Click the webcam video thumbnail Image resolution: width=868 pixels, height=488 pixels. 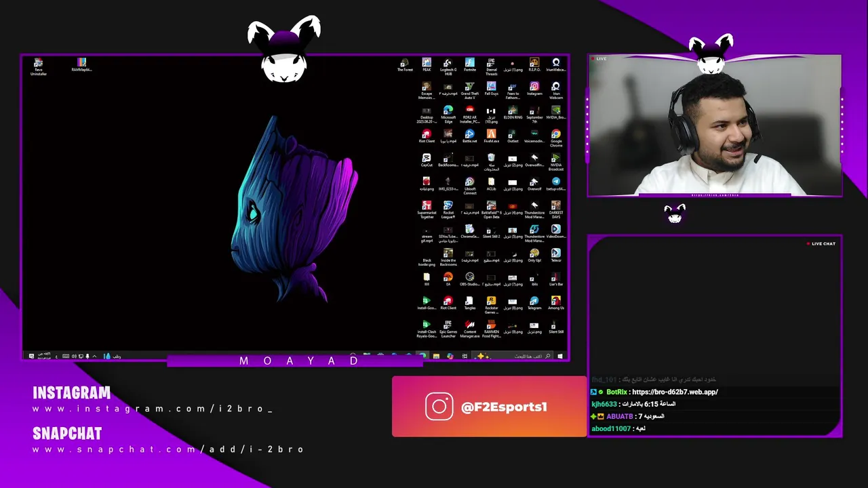click(x=715, y=126)
